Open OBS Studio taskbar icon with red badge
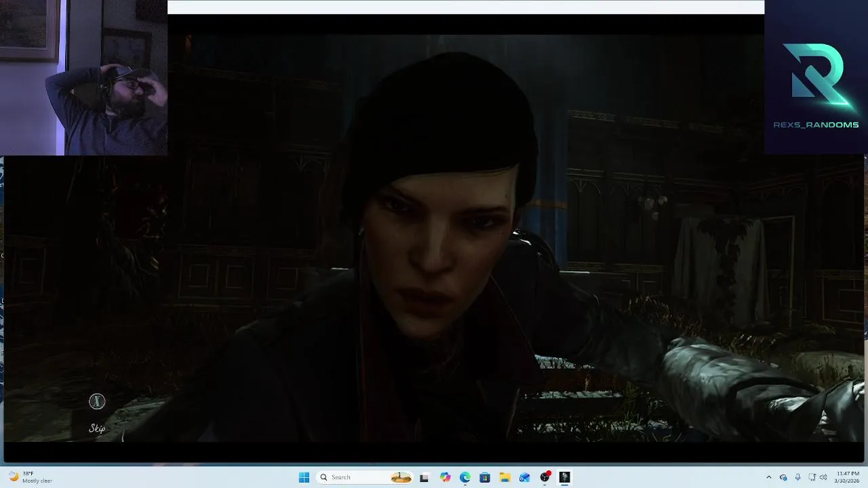The height and width of the screenshot is (488, 868). coord(545,477)
